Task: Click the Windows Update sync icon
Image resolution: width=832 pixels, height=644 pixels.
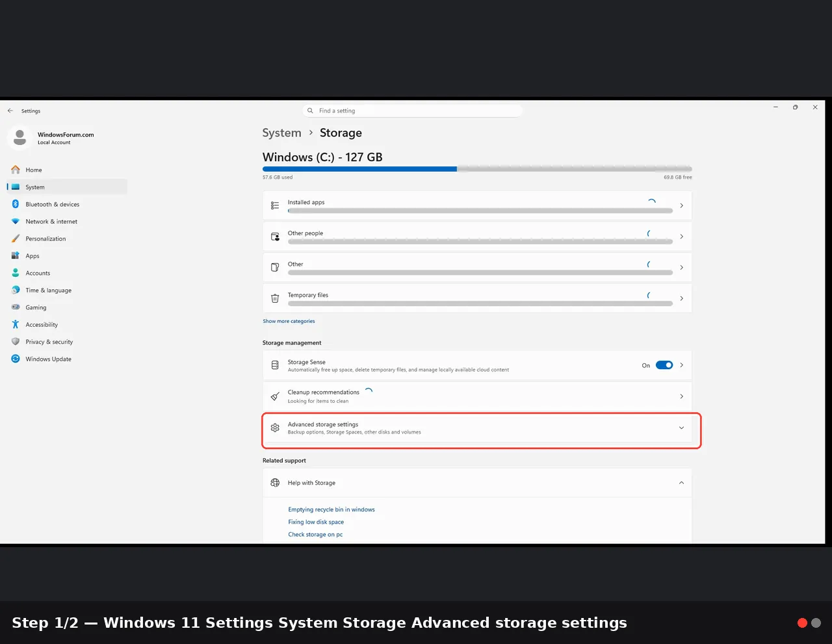Action: click(16, 359)
